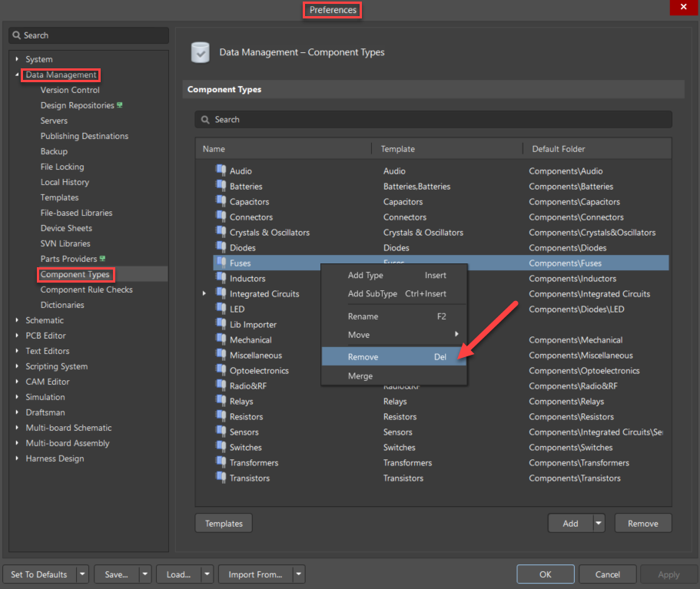Click the Switches component type icon
The width and height of the screenshot is (700, 589).
(221, 447)
